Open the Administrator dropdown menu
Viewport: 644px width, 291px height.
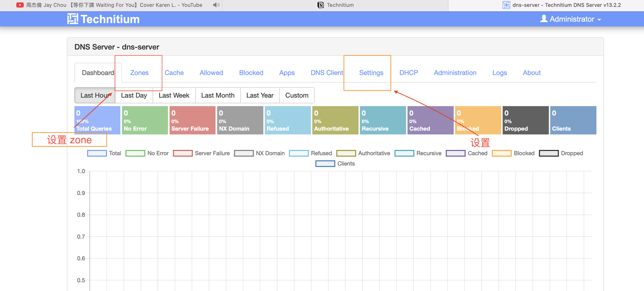(571, 19)
